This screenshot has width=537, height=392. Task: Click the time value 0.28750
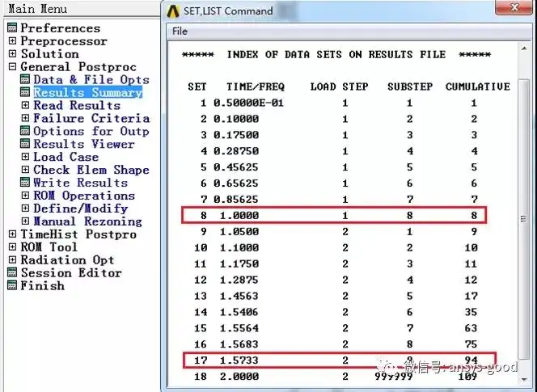236,151
